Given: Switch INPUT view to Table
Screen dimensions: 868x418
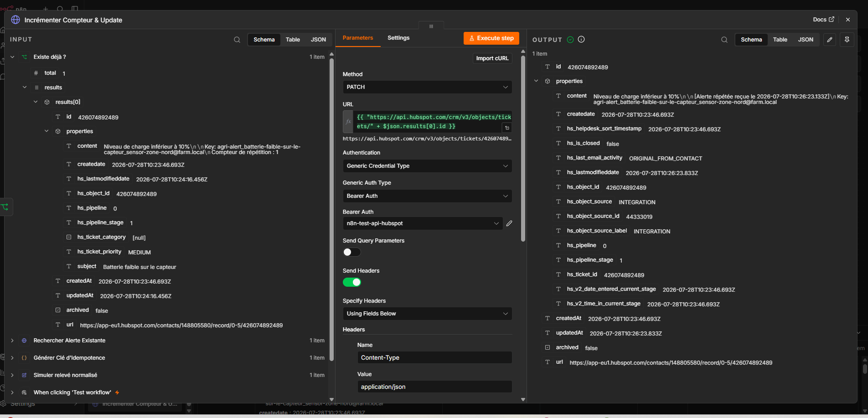Looking at the screenshot, I should (x=293, y=40).
